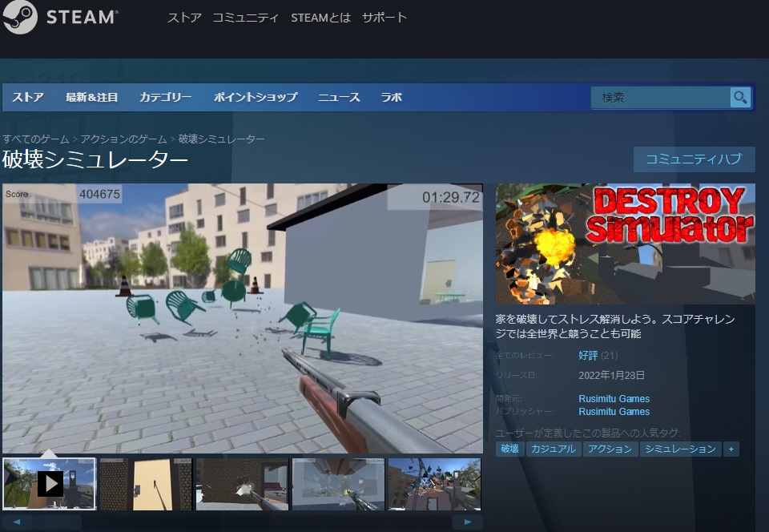Image resolution: width=769 pixels, height=532 pixels.
Task: Open the サポート menu item
Action: [x=384, y=18]
